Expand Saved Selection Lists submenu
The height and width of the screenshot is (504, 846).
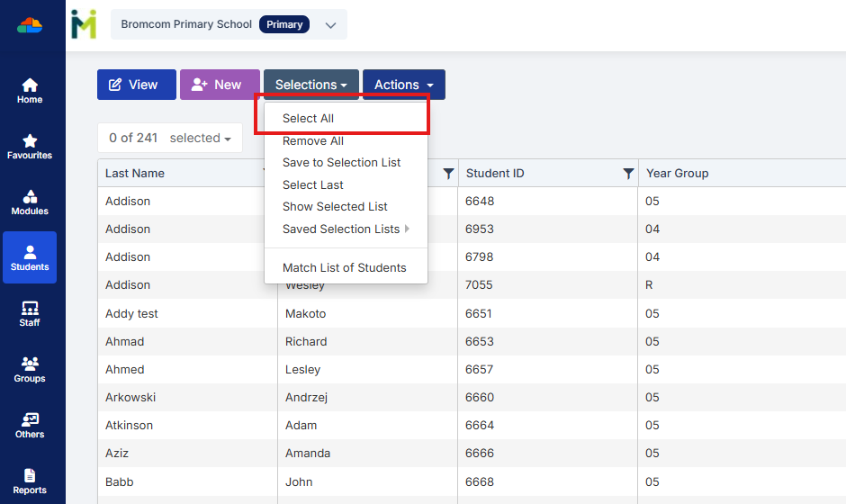(346, 229)
